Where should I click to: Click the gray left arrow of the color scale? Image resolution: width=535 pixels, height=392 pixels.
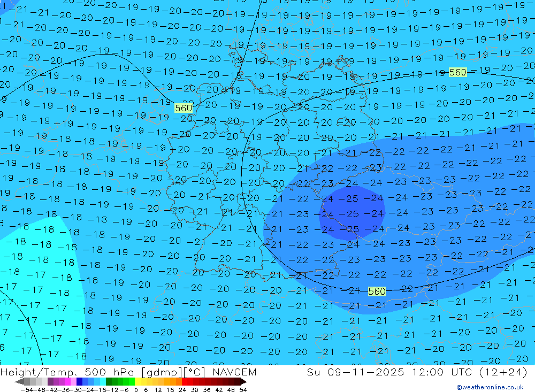tap(19, 382)
